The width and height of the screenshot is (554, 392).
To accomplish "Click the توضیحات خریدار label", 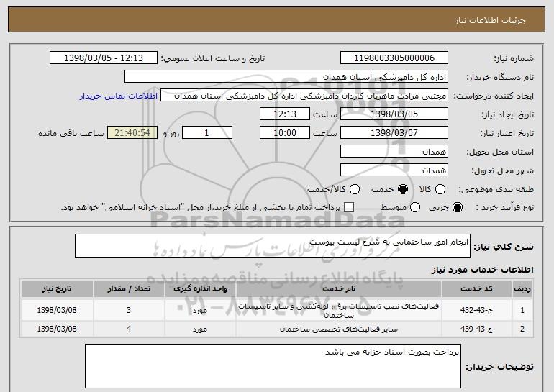I will pos(499,367).
